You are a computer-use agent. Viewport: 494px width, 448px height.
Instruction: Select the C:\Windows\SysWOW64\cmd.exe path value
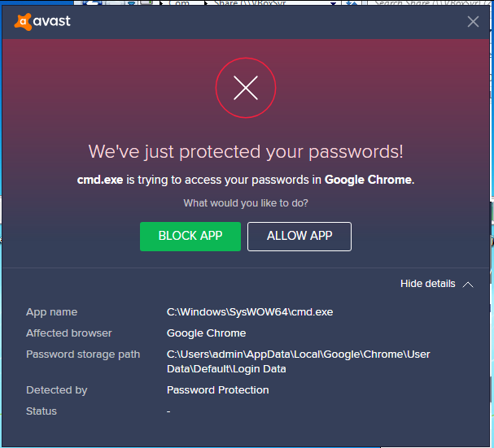click(x=250, y=312)
